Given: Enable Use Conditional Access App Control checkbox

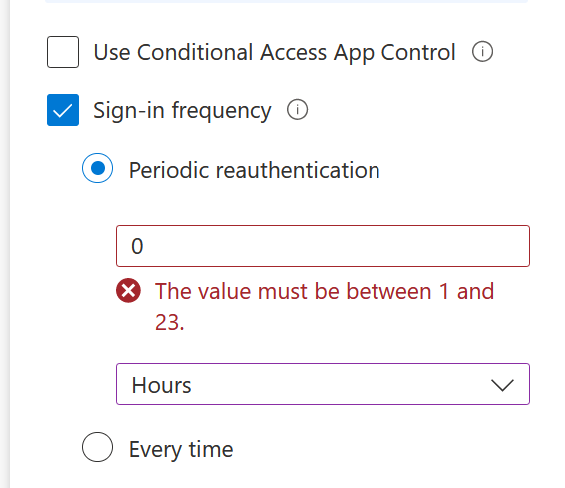Looking at the screenshot, I should 63,52.
